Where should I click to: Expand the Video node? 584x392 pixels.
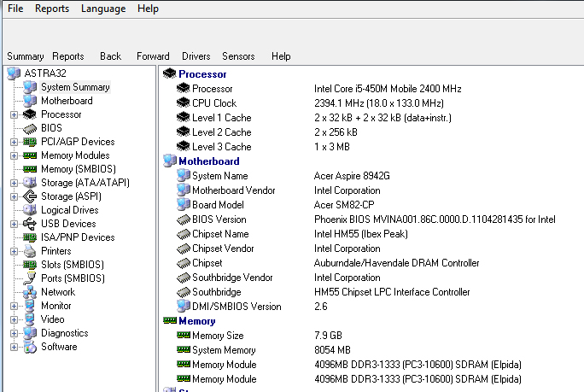click(14, 319)
